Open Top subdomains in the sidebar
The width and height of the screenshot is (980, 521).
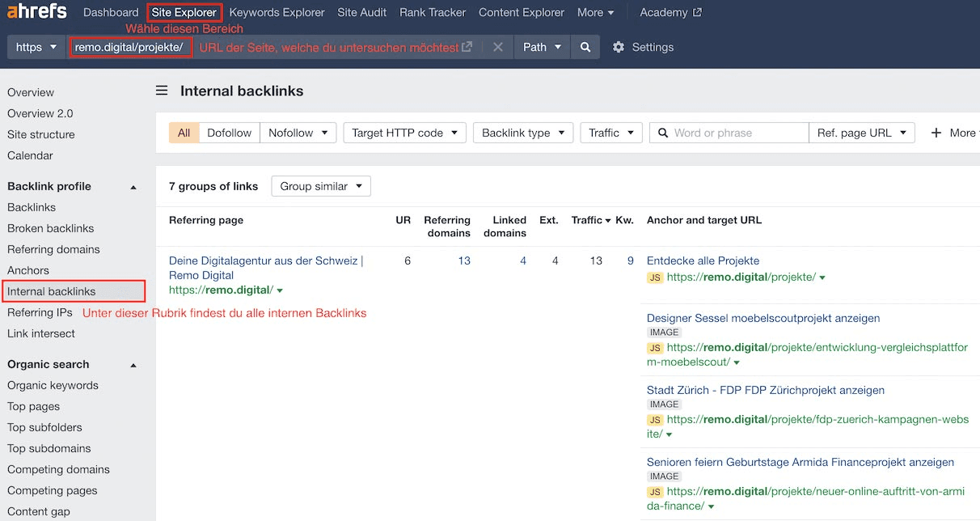tap(49, 448)
